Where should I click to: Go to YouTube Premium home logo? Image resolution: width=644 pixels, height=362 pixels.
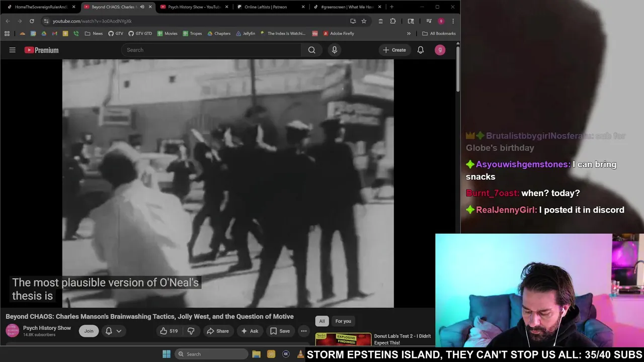click(x=41, y=50)
